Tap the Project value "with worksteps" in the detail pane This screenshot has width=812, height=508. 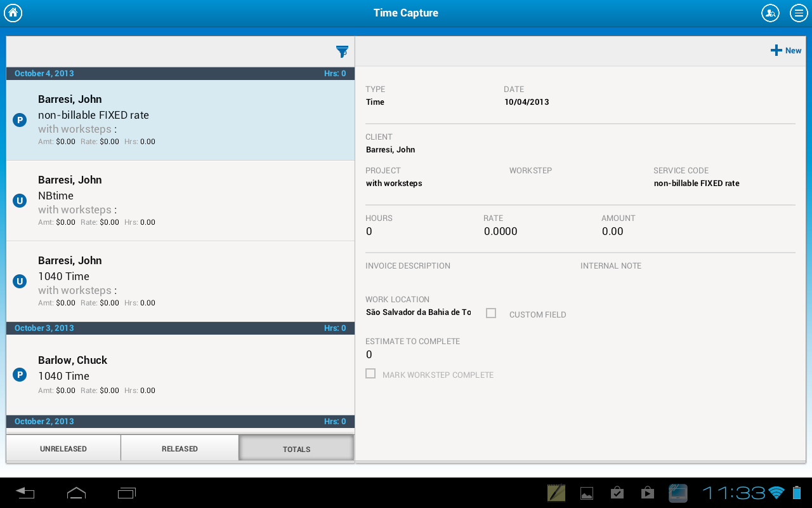pyautogui.click(x=394, y=183)
